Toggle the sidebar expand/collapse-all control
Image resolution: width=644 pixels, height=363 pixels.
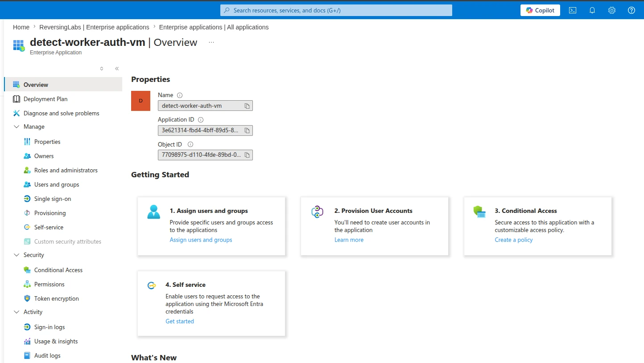(x=102, y=69)
